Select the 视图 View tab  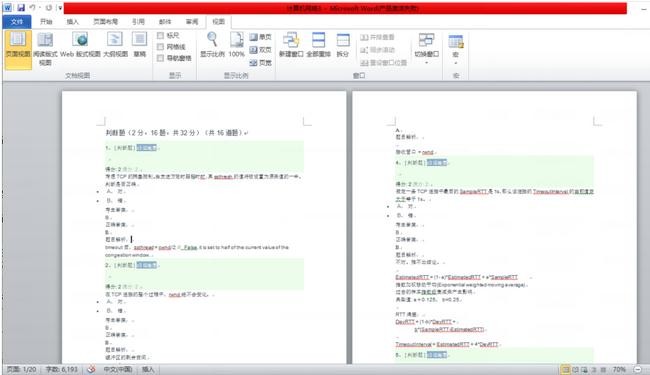click(218, 22)
